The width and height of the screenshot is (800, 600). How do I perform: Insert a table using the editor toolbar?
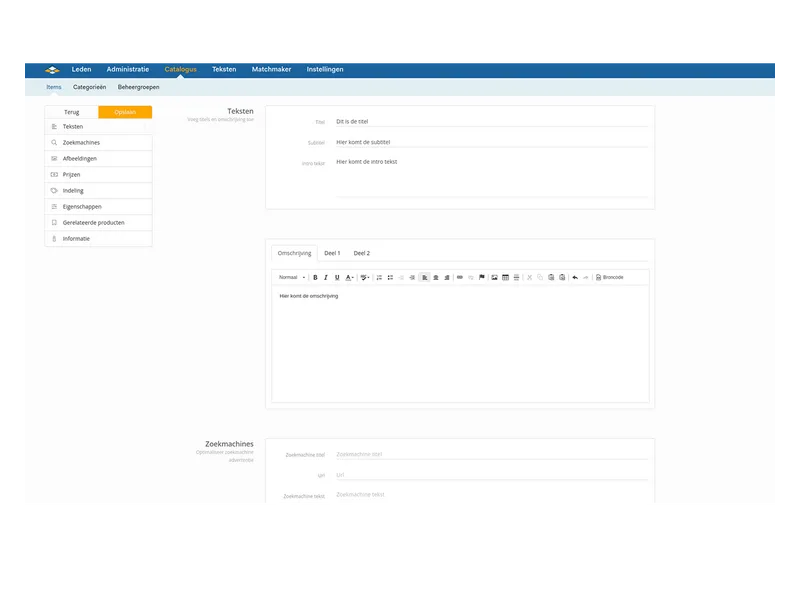tap(505, 278)
